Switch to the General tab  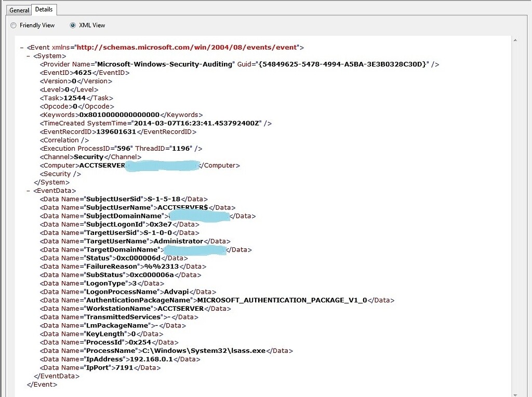coord(19,10)
